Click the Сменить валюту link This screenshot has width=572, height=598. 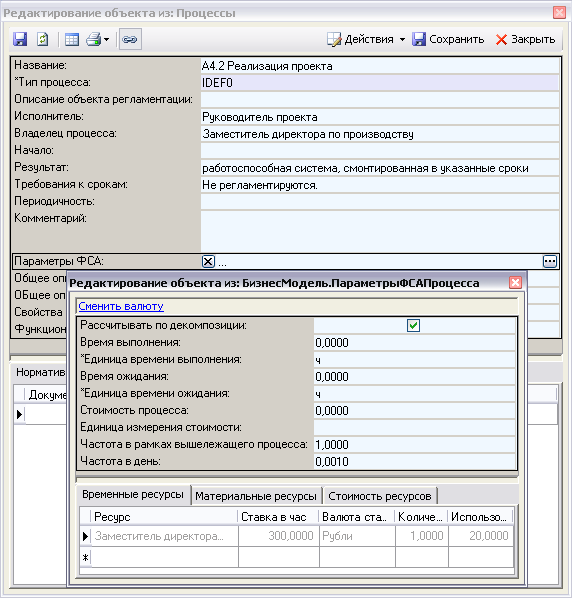pos(121,306)
